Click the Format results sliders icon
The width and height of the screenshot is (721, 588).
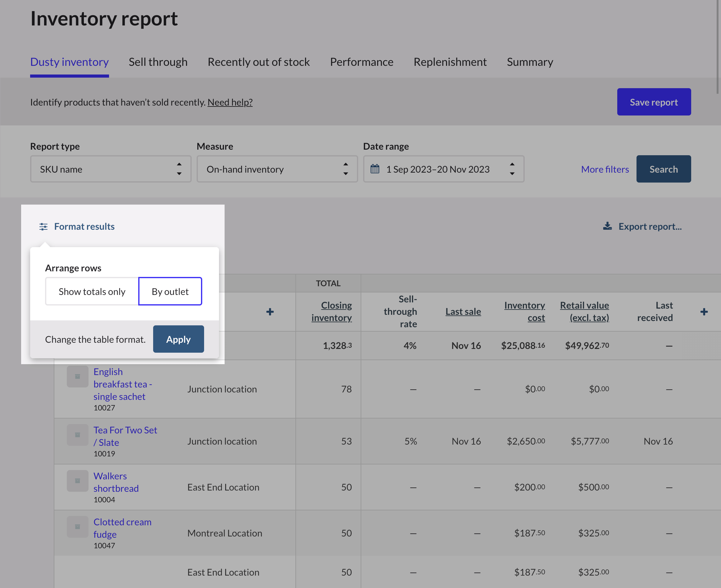pos(43,227)
